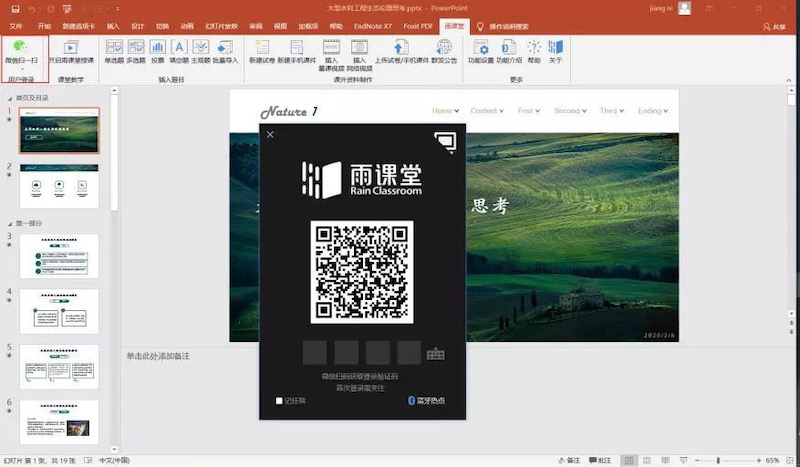Screen dimensions: 800x467
Task: Open the Third dropdown on the slide
Action: click(612, 111)
